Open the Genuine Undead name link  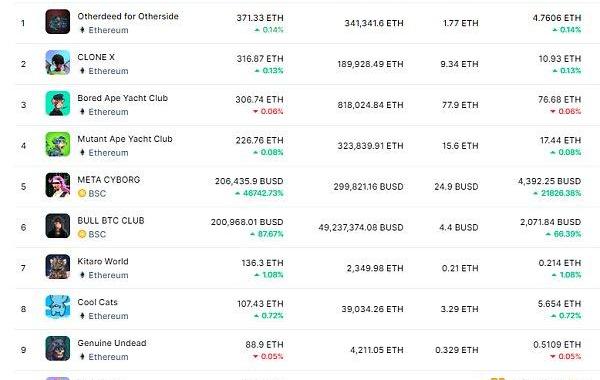112,343
